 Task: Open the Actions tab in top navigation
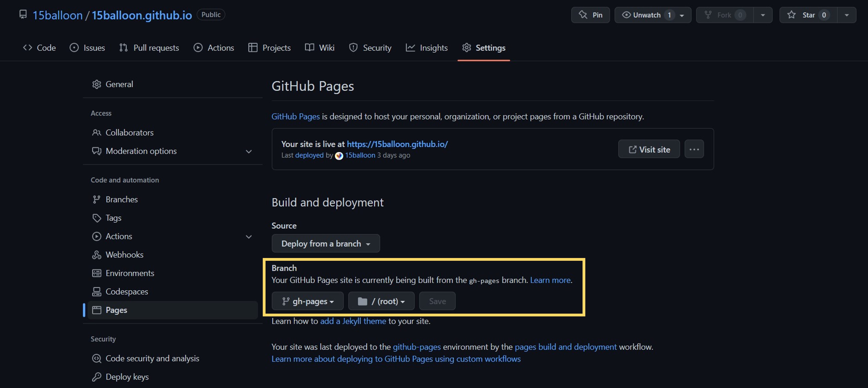click(214, 48)
